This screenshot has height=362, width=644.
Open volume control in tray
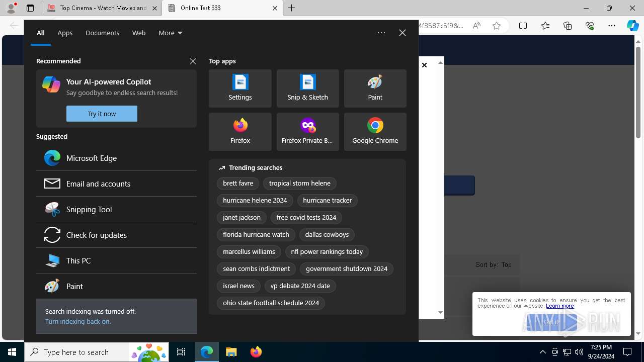coord(579,352)
